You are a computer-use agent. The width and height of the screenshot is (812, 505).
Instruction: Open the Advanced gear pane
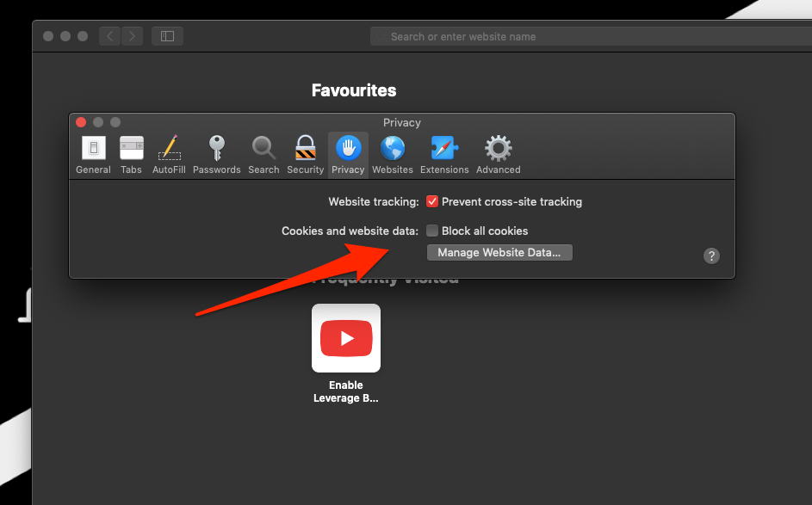pyautogui.click(x=498, y=154)
